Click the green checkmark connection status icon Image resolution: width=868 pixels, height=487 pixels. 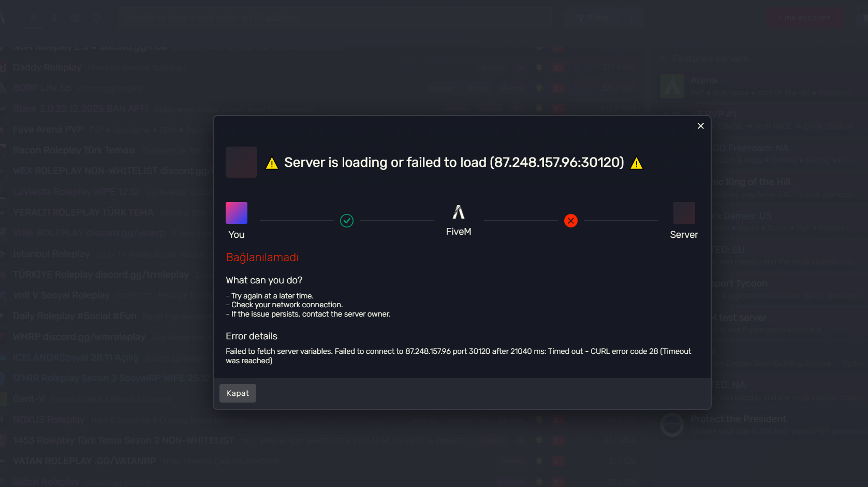tap(347, 221)
